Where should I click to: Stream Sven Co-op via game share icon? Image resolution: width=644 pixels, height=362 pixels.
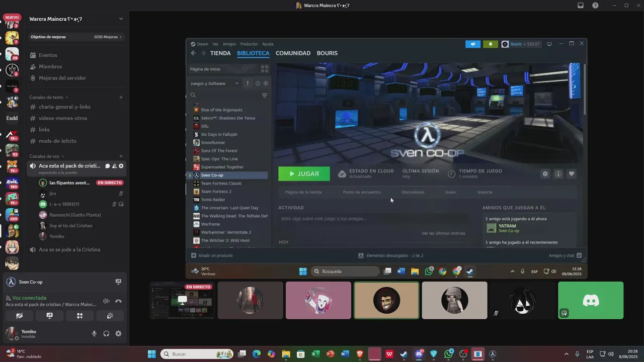(x=118, y=282)
